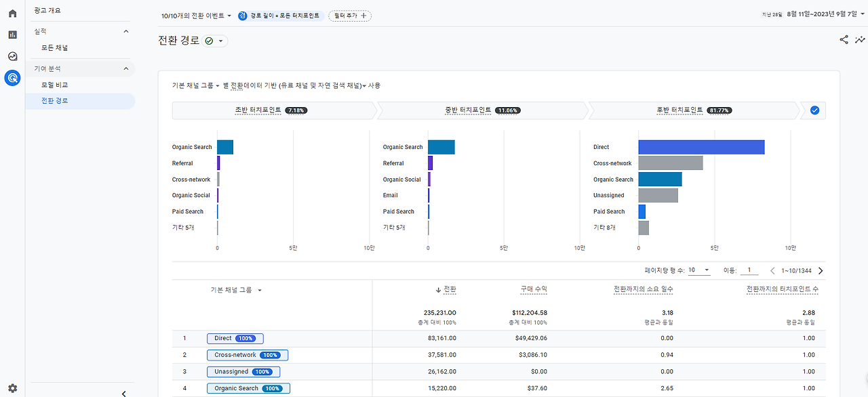Select row 1 Direct 100% channel chip

pos(235,338)
